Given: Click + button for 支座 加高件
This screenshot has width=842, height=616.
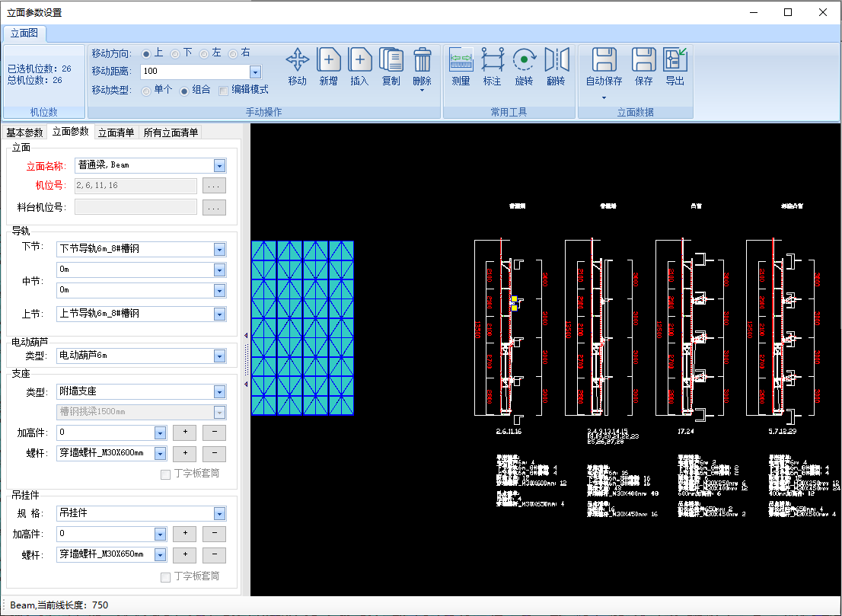Looking at the screenshot, I should pos(185,432).
